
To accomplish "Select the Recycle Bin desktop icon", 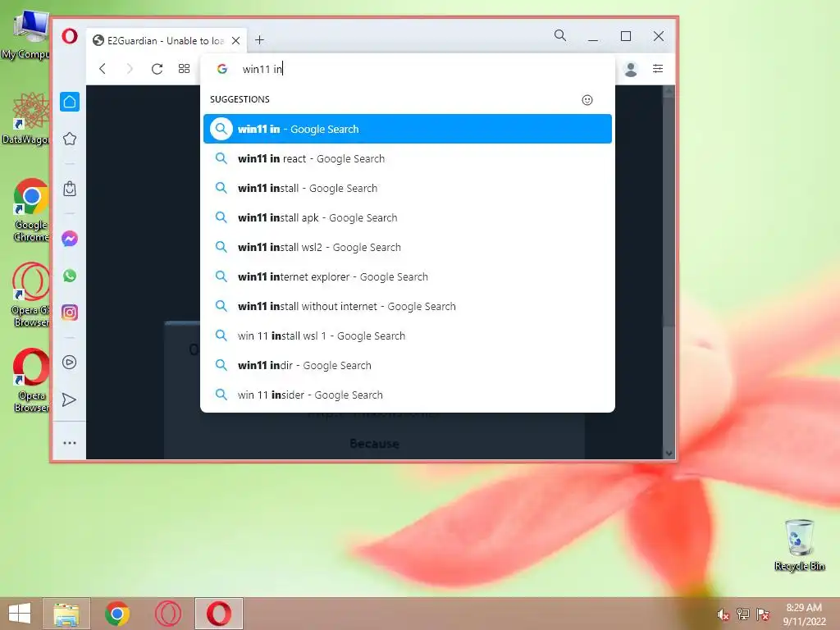I will [x=800, y=545].
